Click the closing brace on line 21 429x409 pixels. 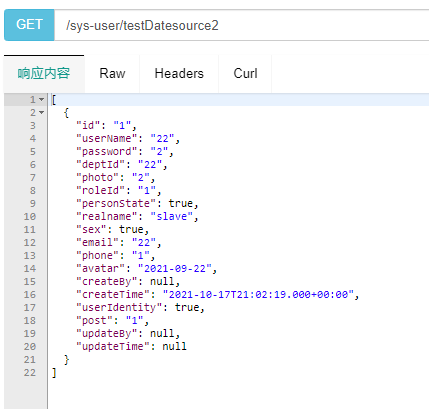pos(66,359)
